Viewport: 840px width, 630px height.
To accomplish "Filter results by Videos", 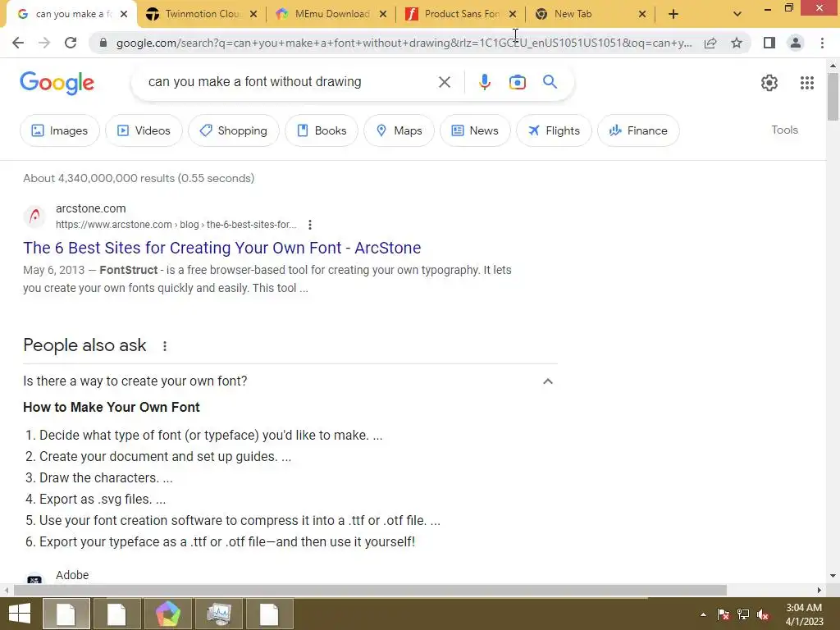I will [144, 130].
